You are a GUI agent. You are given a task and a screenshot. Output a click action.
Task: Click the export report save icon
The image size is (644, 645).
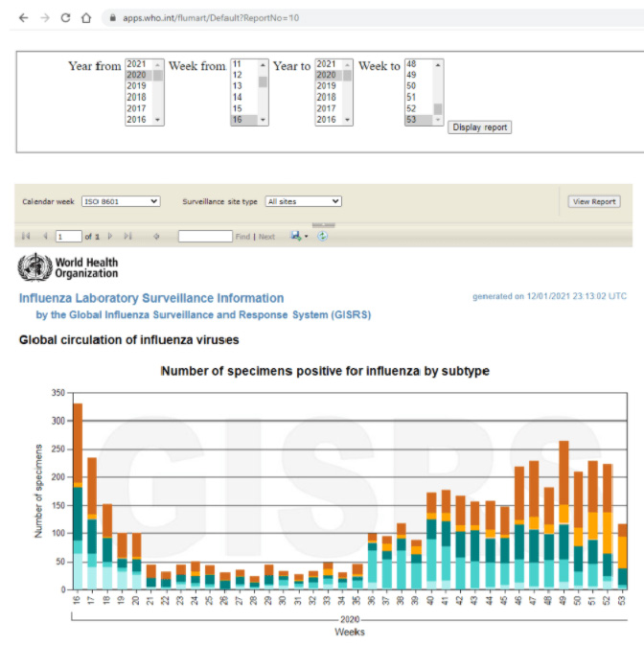(296, 236)
